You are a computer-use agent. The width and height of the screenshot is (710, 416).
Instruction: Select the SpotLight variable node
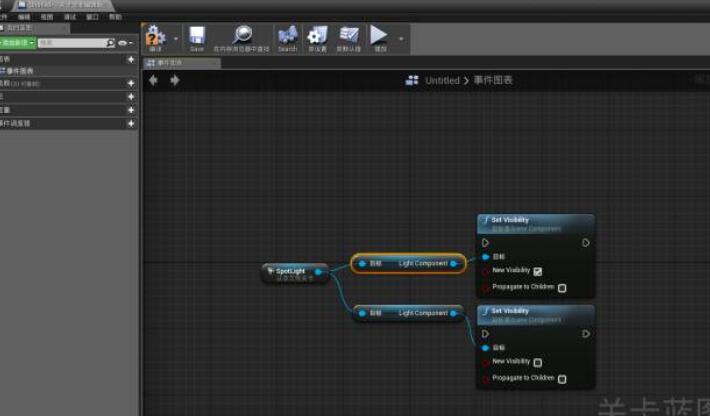(291, 272)
